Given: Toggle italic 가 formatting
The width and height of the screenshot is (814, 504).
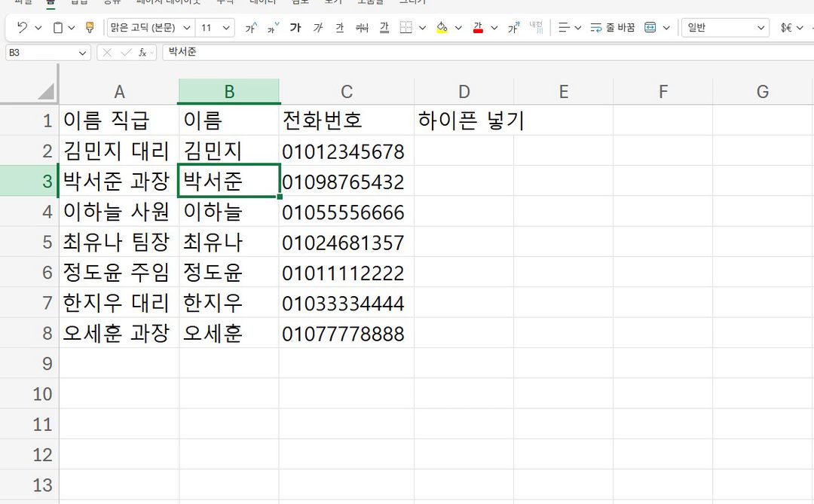Looking at the screenshot, I should coord(318,28).
